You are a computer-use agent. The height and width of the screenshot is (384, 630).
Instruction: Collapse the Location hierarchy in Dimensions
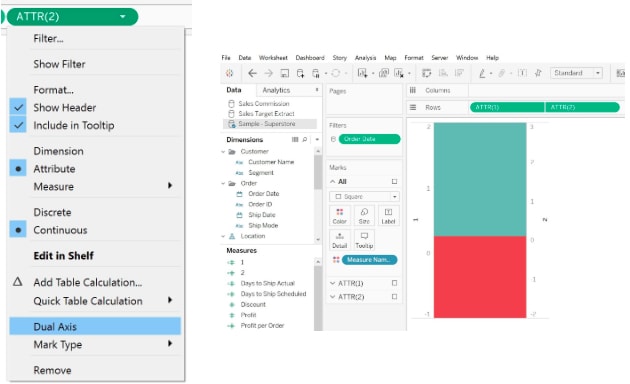pos(223,236)
